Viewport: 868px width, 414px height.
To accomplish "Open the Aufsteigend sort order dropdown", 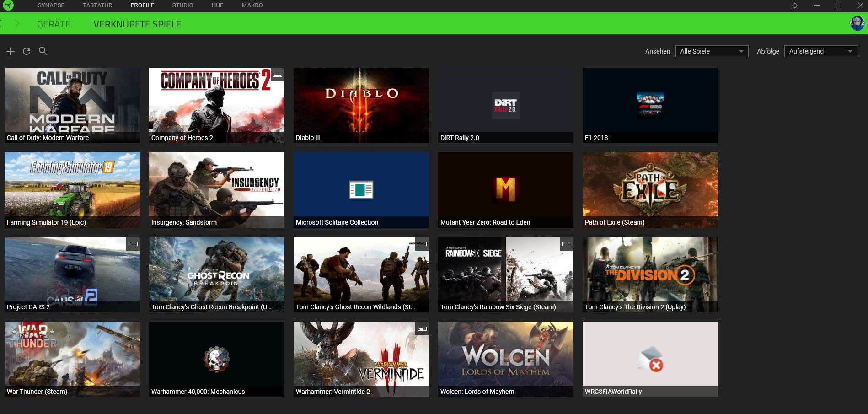I will coord(820,51).
